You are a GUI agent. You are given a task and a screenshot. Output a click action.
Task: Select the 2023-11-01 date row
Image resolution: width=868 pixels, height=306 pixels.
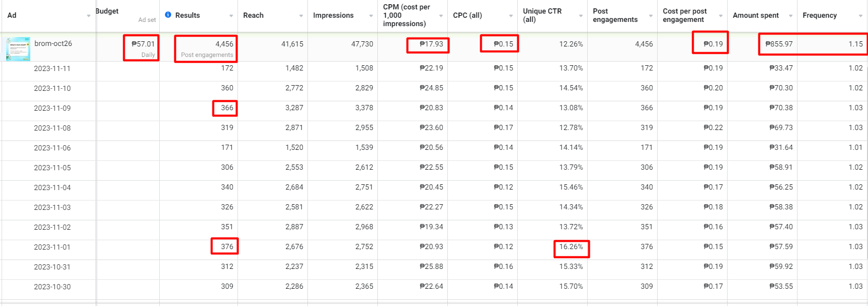52,247
